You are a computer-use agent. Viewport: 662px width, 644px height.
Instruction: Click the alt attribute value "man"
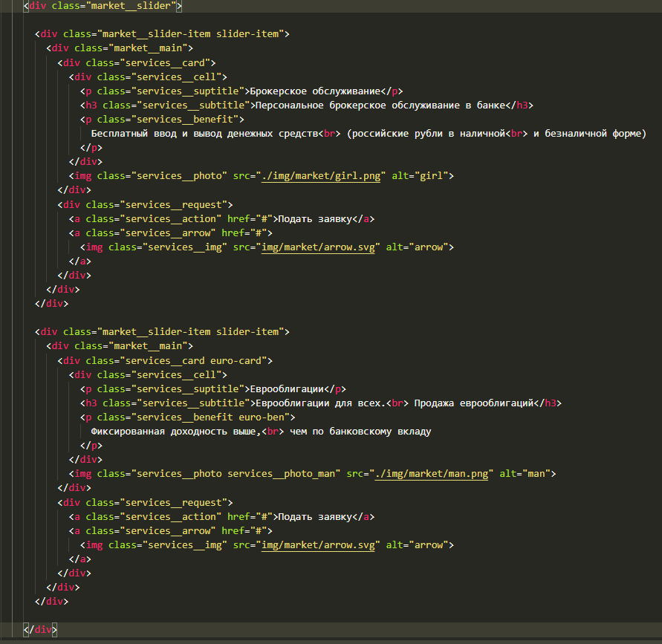tap(536, 474)
